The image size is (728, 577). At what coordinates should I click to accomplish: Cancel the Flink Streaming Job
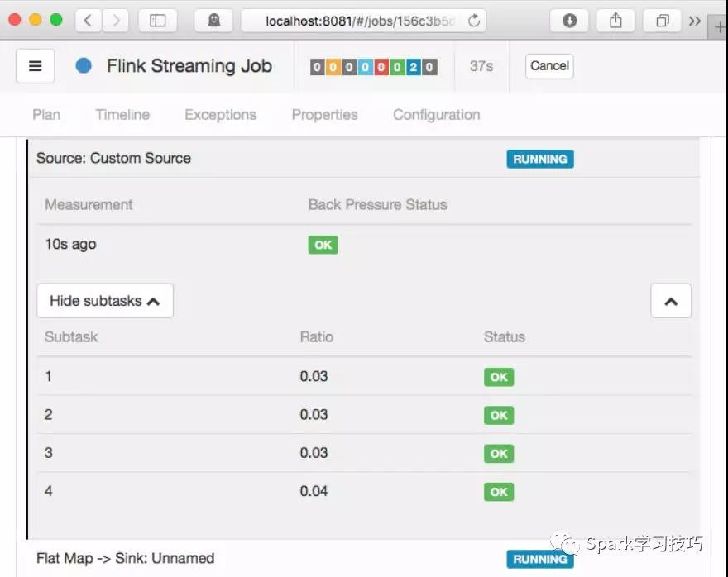coord(549,66)
